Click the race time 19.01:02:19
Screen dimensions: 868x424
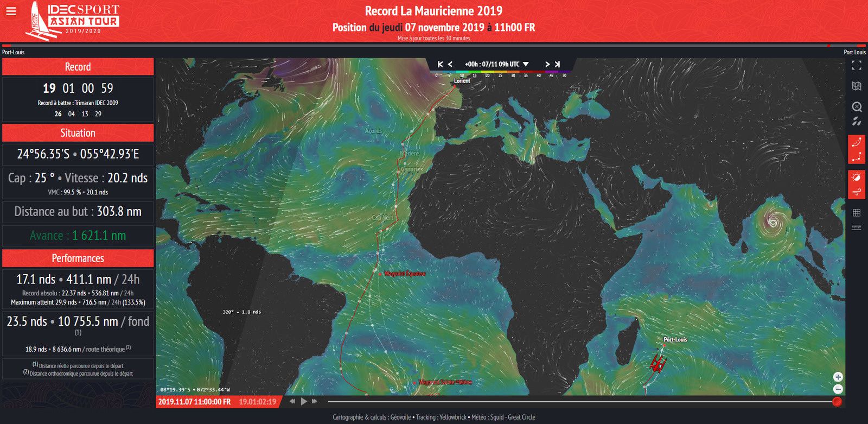click(x=258, y=402)
